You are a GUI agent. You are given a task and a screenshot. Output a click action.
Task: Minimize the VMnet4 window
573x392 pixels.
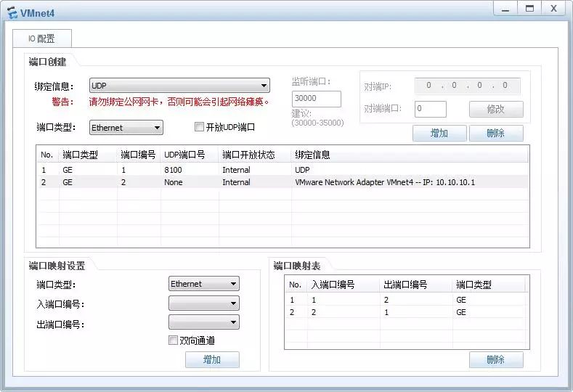pos(505,9)
